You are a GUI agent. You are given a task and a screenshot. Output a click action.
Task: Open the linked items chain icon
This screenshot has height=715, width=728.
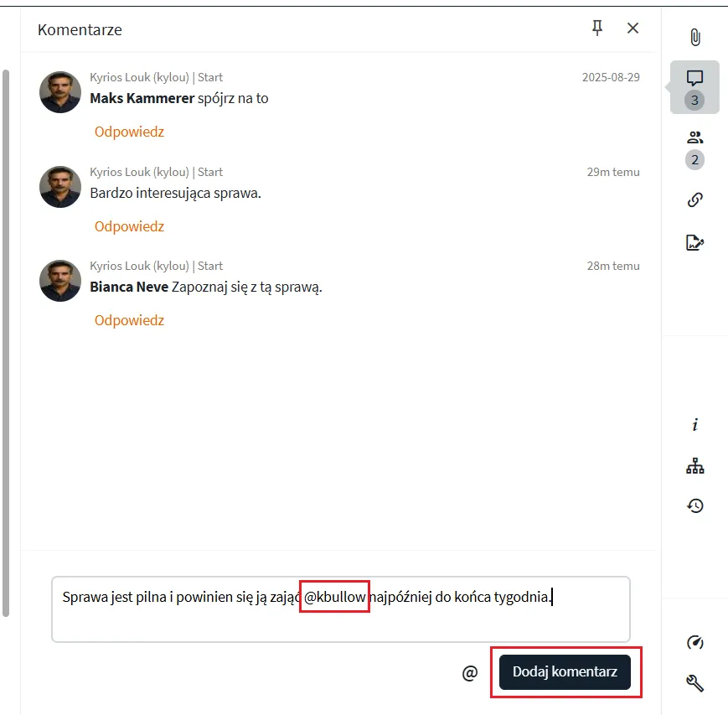[695, 199]
